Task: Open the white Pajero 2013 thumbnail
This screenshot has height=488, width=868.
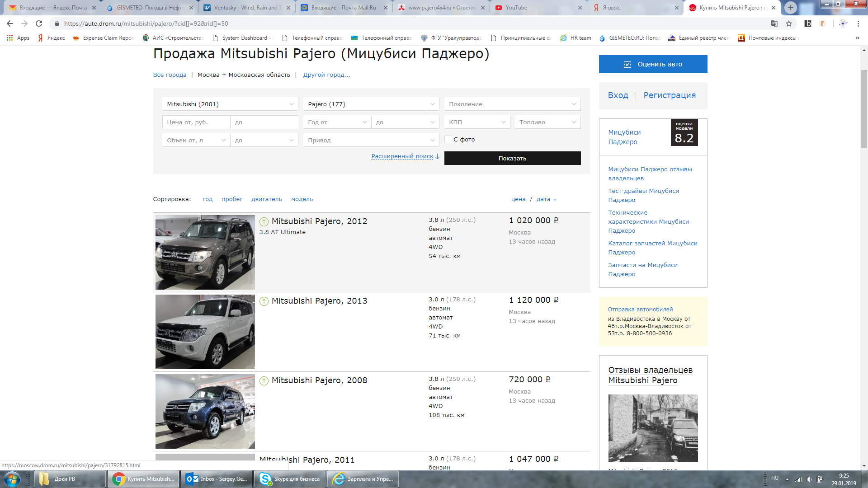Action: coord(205,332)
